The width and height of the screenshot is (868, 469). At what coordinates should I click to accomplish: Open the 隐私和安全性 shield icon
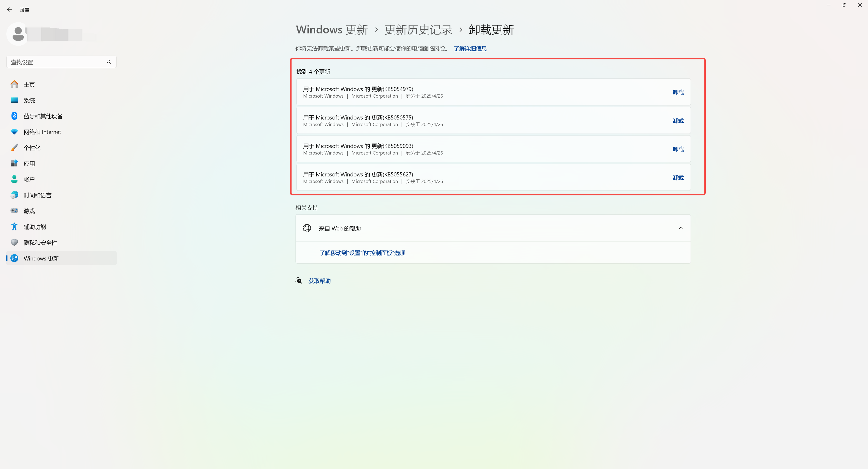[x=14, y=242]
